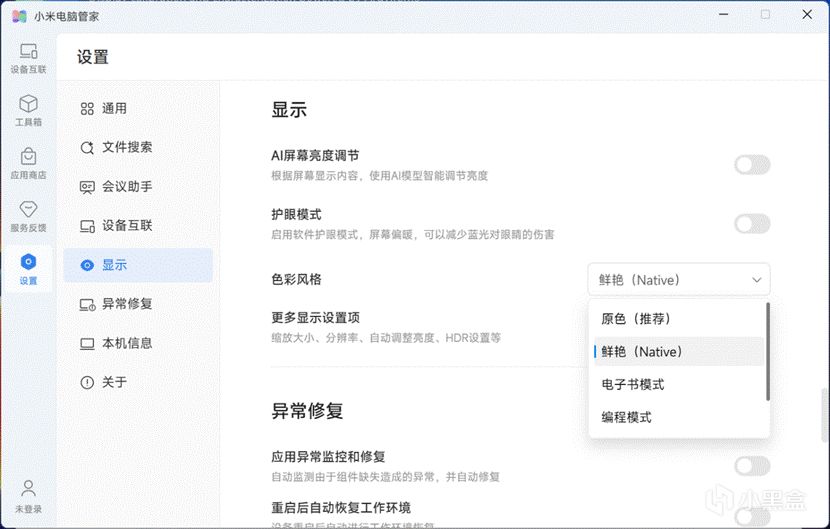
Task: Click the 本机信息 laptop icon
Action: [x=87, y=344]
